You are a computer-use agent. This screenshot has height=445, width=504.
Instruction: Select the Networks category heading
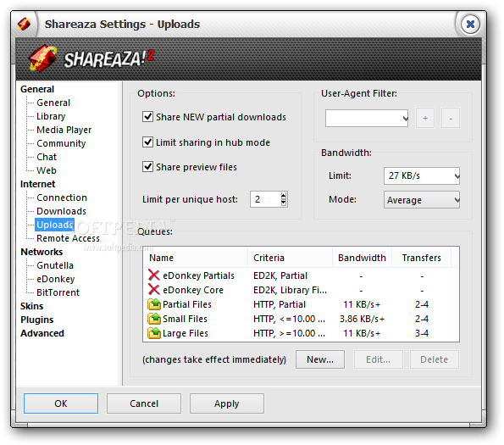coord(42,252)
